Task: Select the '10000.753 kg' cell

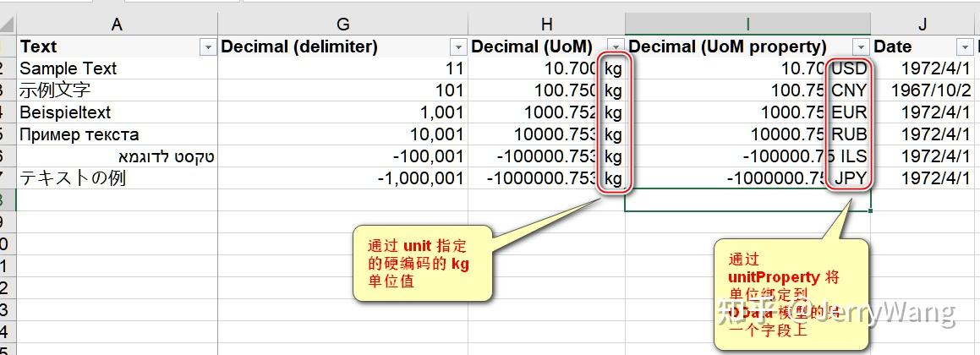Action: [x=546, y=134]
